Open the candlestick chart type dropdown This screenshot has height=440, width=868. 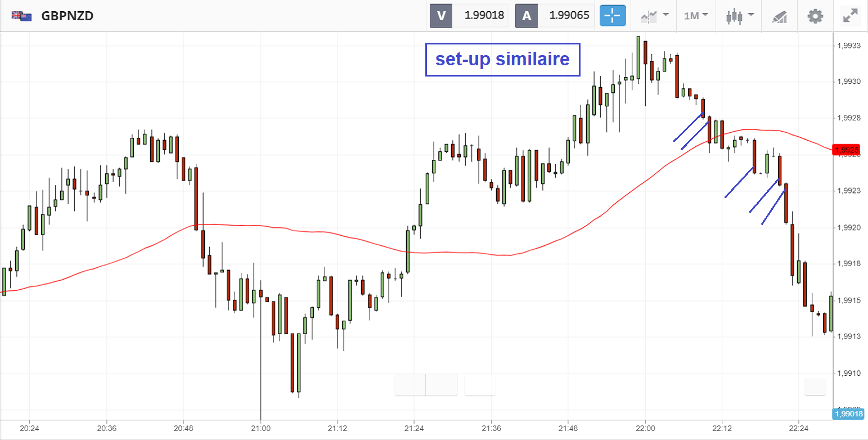(x=739, y=16)
